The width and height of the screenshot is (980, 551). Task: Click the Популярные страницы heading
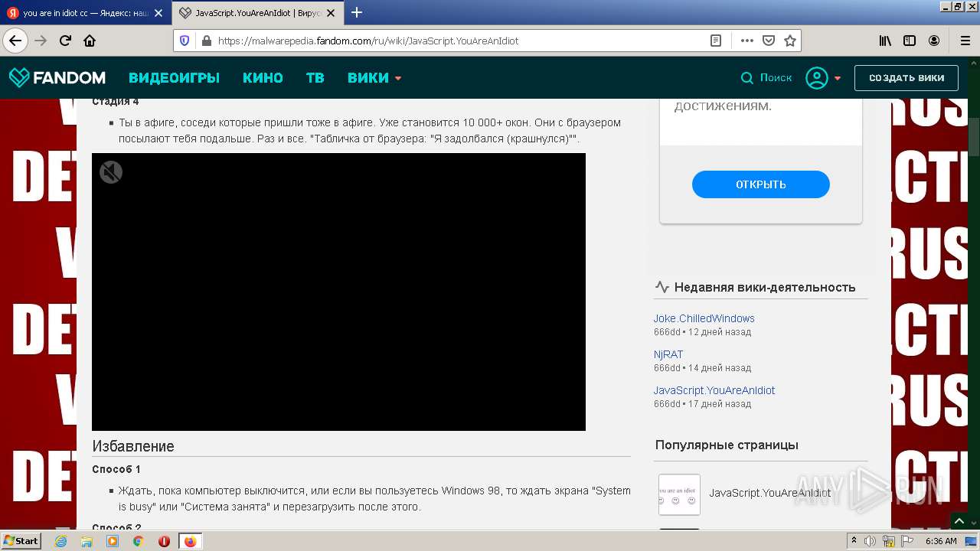(727, 445)
